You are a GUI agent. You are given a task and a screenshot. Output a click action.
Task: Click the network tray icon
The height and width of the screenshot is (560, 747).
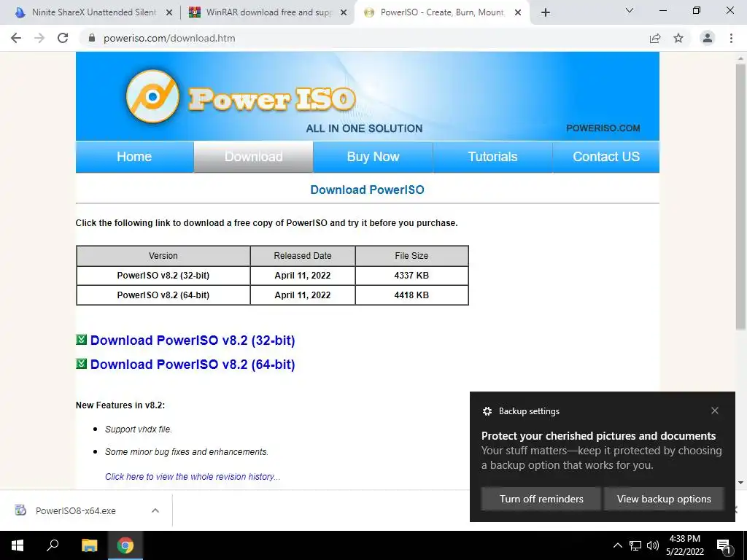click(635, 545)
